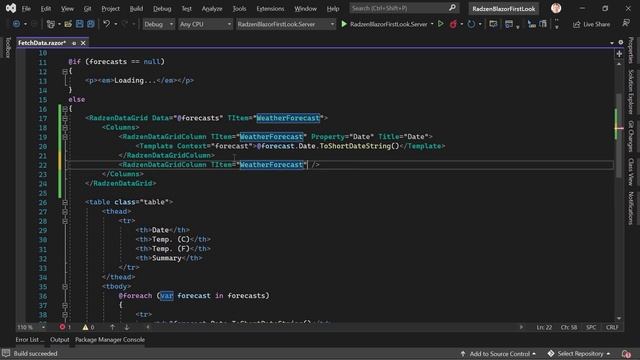Click the Open File folder icon
The image size is (640, 360).
point(68,24)
